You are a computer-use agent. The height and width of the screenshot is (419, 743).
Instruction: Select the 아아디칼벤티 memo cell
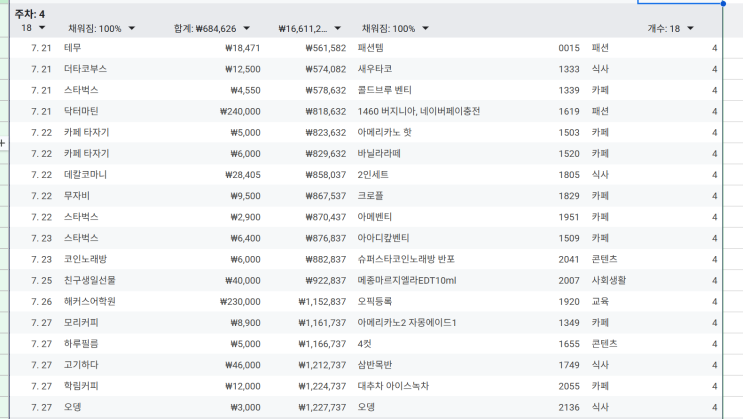pyautogui.click(x=383, y=238)
